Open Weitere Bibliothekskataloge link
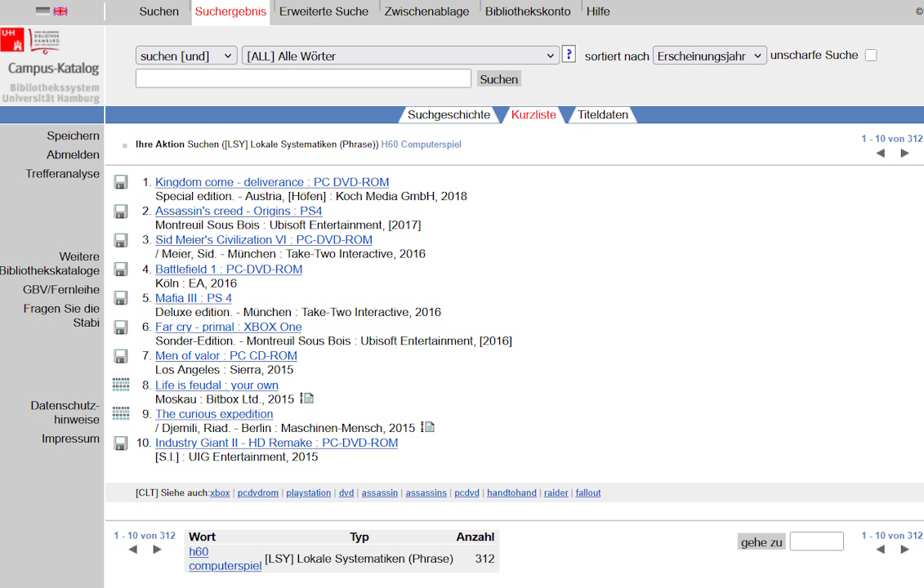Viewport: 924px width, 588px height. (x=50, y=264)
